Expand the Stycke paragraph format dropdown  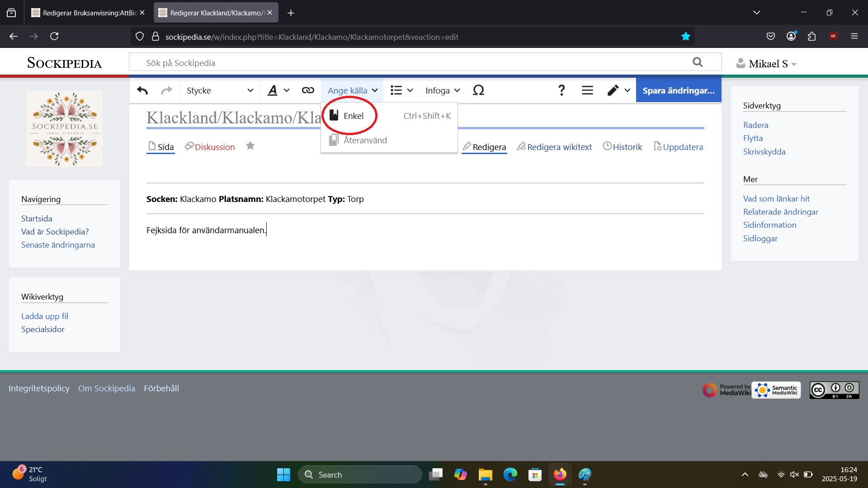(x=220, y=90)
